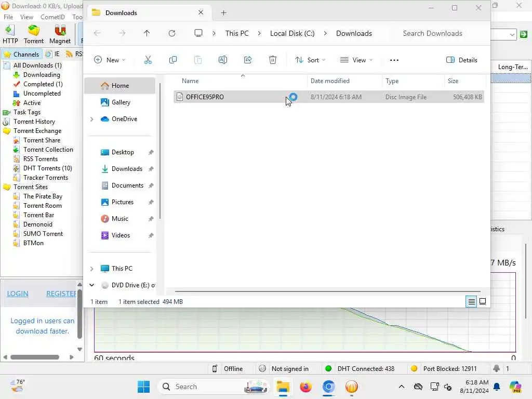Click File Explorer taskbar icon

tap(283, 387)
